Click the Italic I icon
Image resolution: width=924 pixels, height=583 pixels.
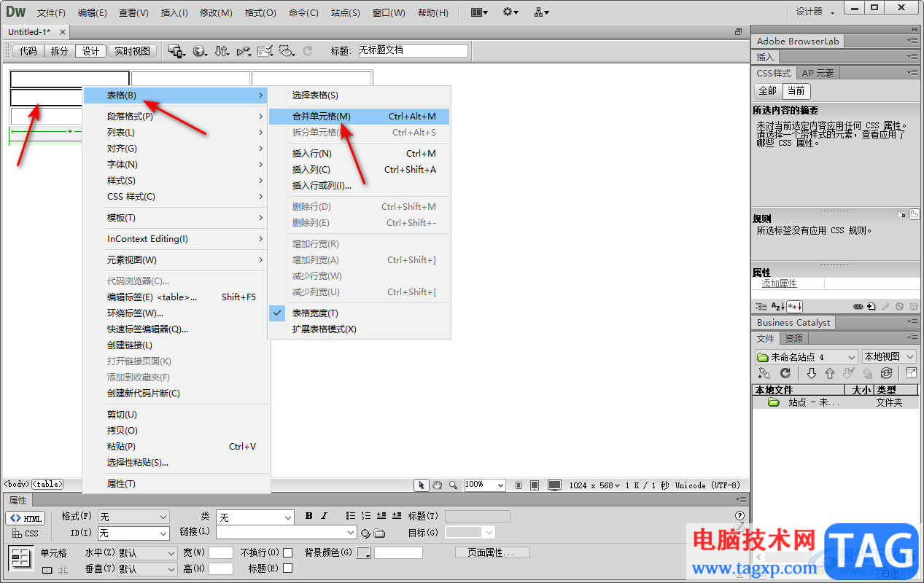coord(325,516)
